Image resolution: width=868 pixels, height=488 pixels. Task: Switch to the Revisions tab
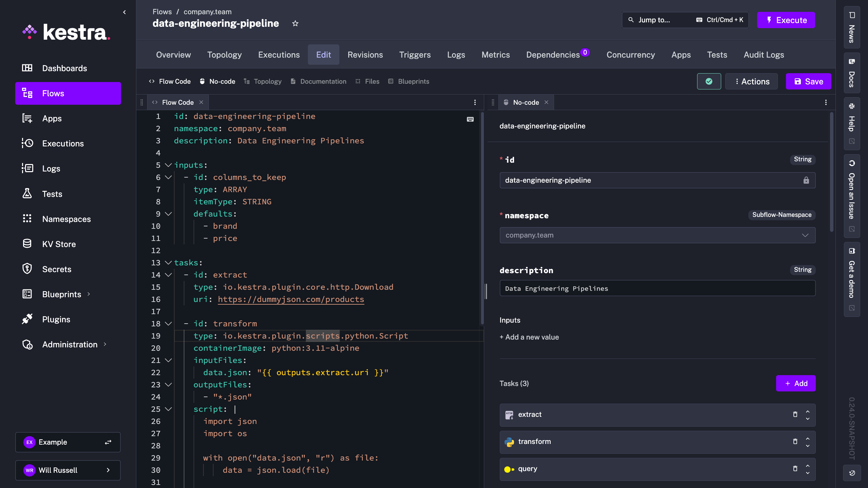coord(365,55)
